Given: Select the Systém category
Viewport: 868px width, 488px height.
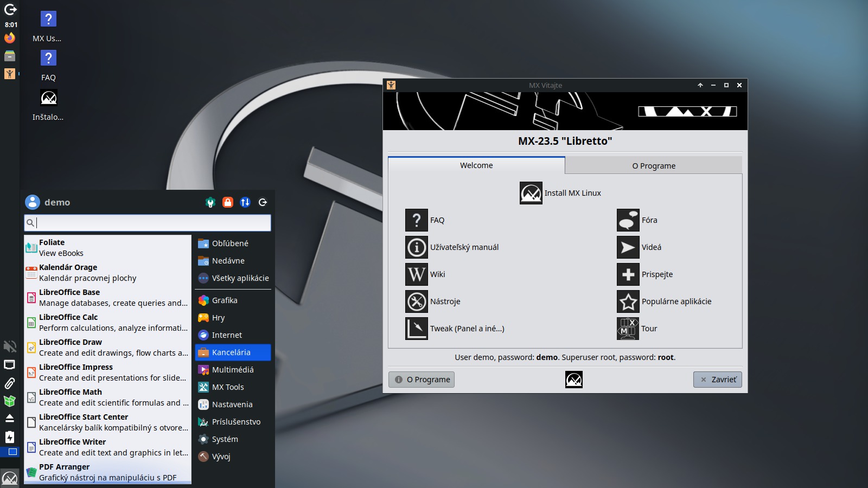Looking at the screenshot, I should coord(233,439).
